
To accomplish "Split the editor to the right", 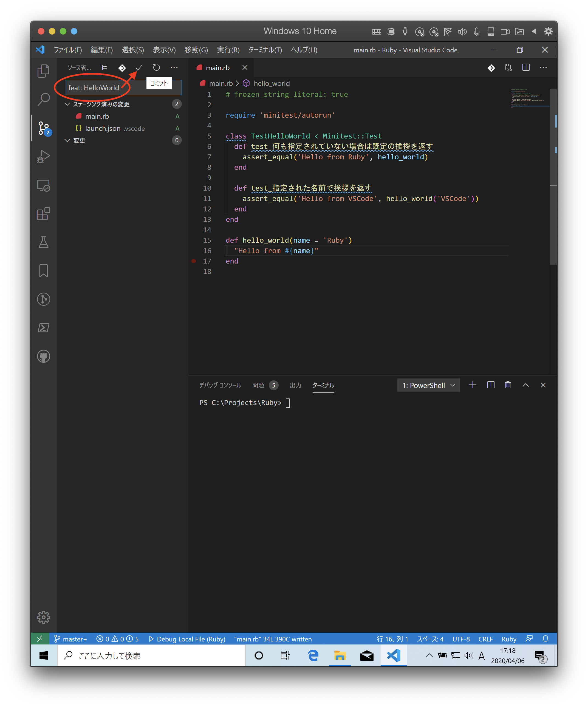I will coord(526,67).
